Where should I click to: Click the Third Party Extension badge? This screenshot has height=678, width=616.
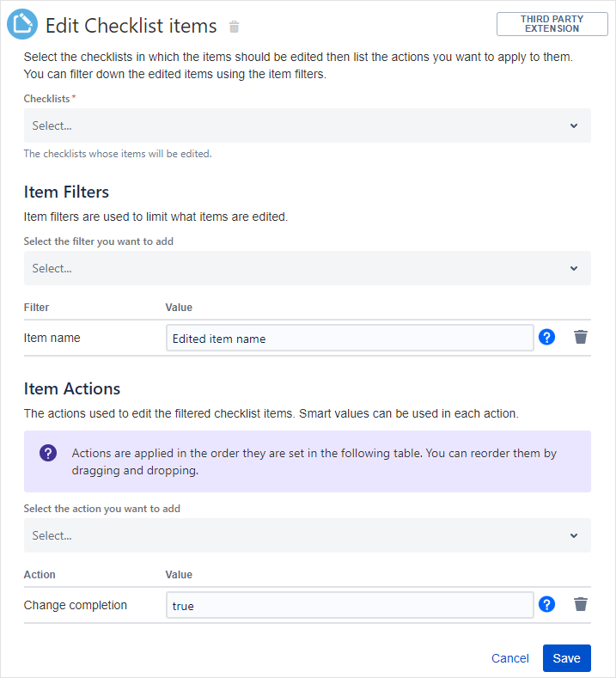click(552, 24)
